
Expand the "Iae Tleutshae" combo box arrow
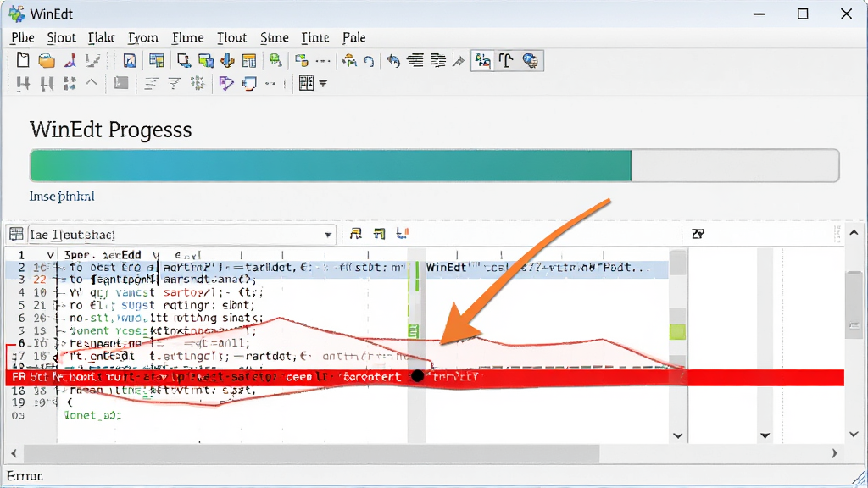tap(328, 236)
